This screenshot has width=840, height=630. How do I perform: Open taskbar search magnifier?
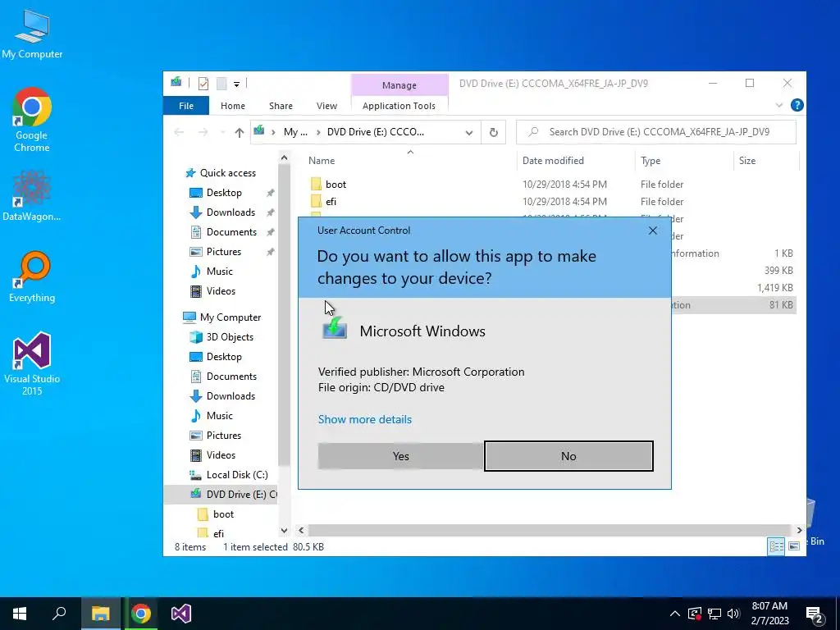(59, 614)
